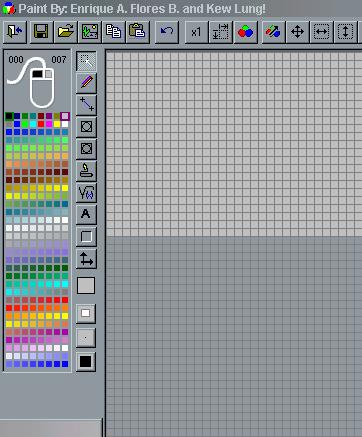Activate the dotted selection tool

86,61
